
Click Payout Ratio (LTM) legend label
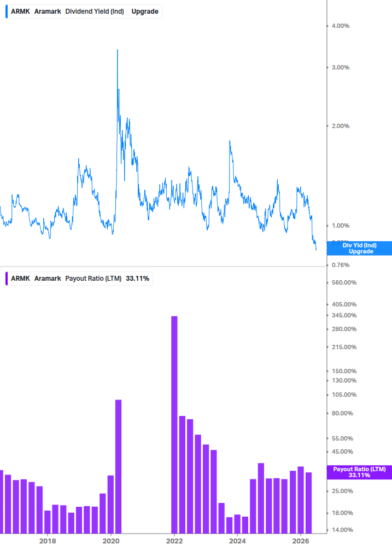(93, 279)
